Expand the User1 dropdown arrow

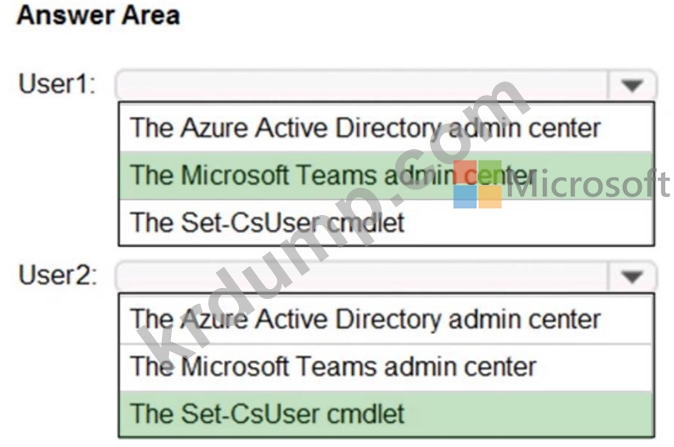[x=631, y=85]
